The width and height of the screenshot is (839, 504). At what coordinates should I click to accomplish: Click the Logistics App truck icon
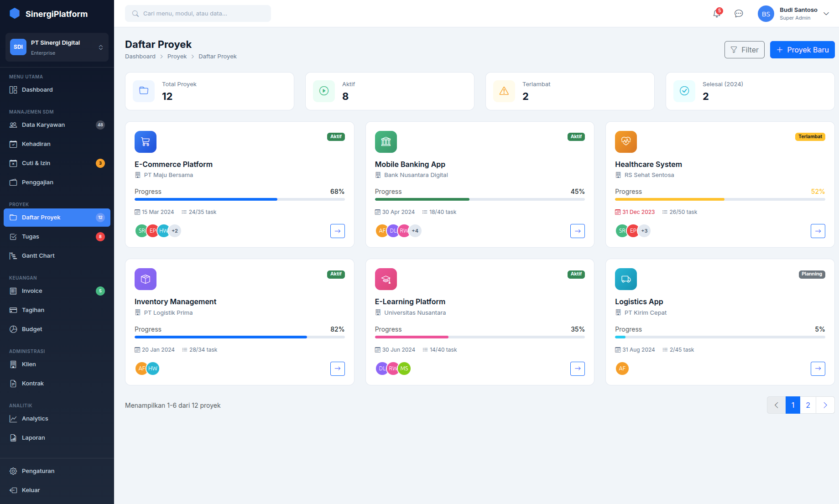point(626,279)
